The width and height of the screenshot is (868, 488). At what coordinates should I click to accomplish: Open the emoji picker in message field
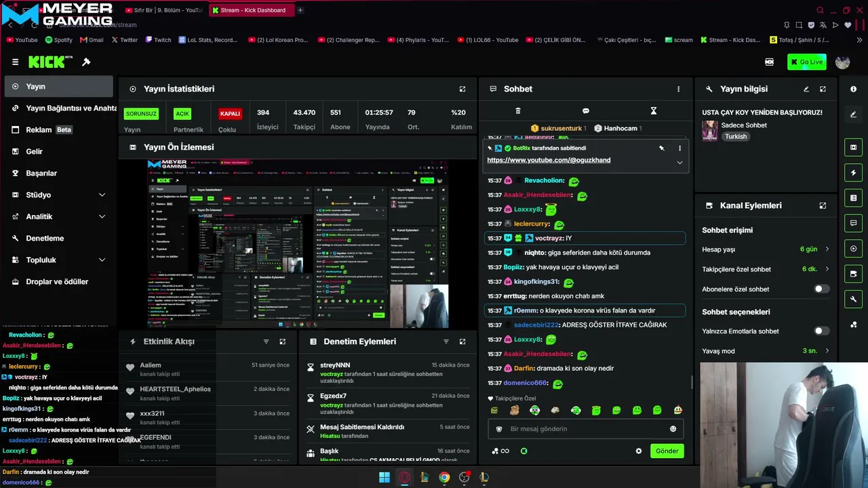click(673, 428)
